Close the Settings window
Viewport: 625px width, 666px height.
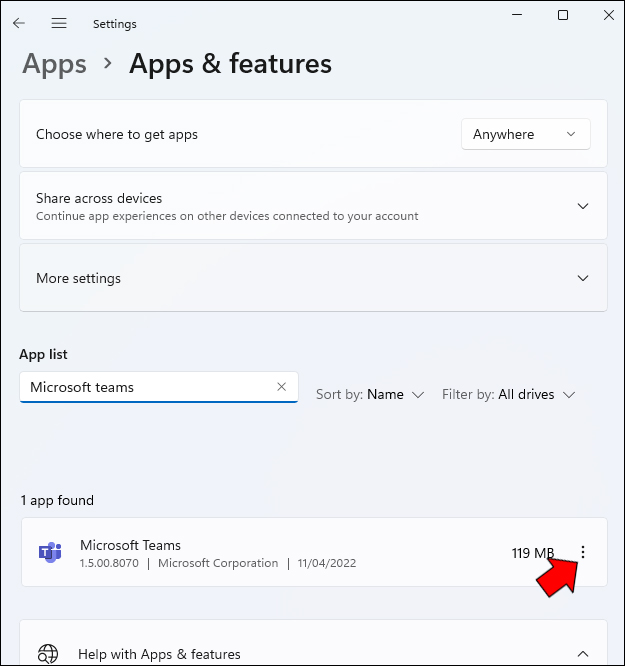[608, 15]
